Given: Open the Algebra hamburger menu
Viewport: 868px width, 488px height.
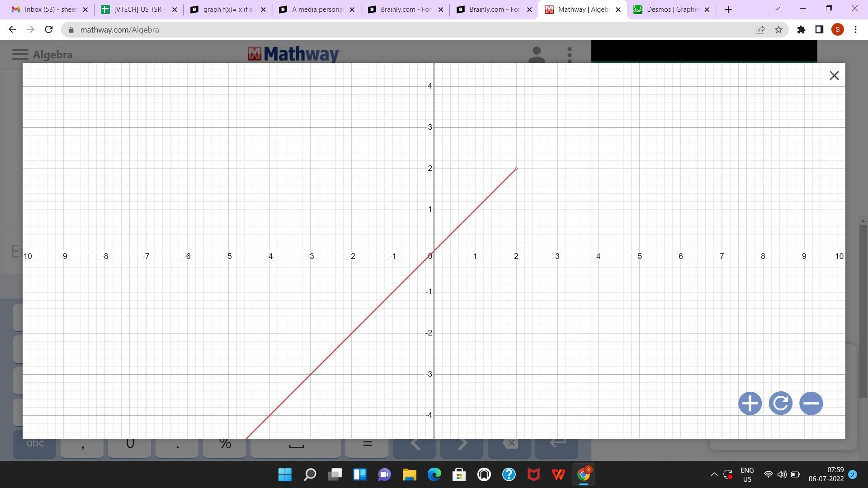Looking at the screenshot, I should [x=20, y=55].
